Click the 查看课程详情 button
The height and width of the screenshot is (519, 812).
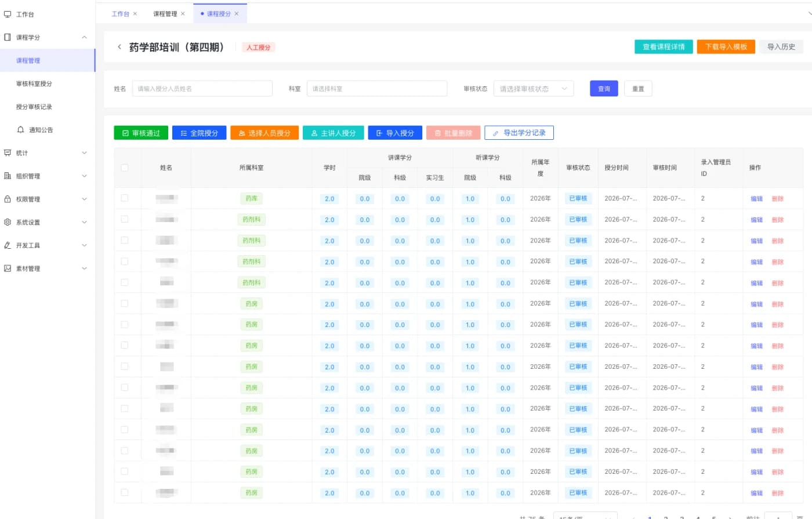coord(664,47)
